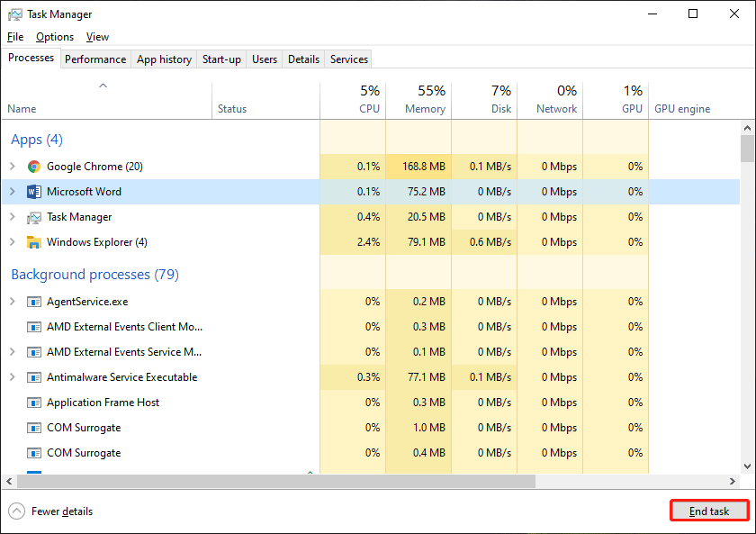This screenshot has height=534, width=756.
Task: Click the End task button
Action: [709, 511]
